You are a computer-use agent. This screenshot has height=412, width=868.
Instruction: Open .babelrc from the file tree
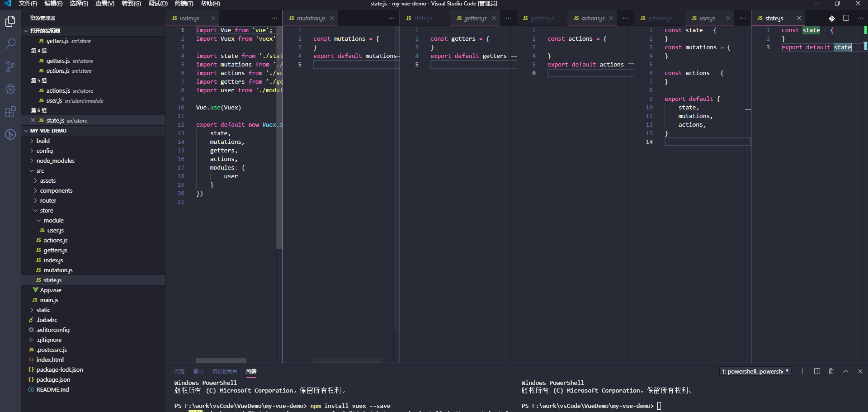[93, 320]
